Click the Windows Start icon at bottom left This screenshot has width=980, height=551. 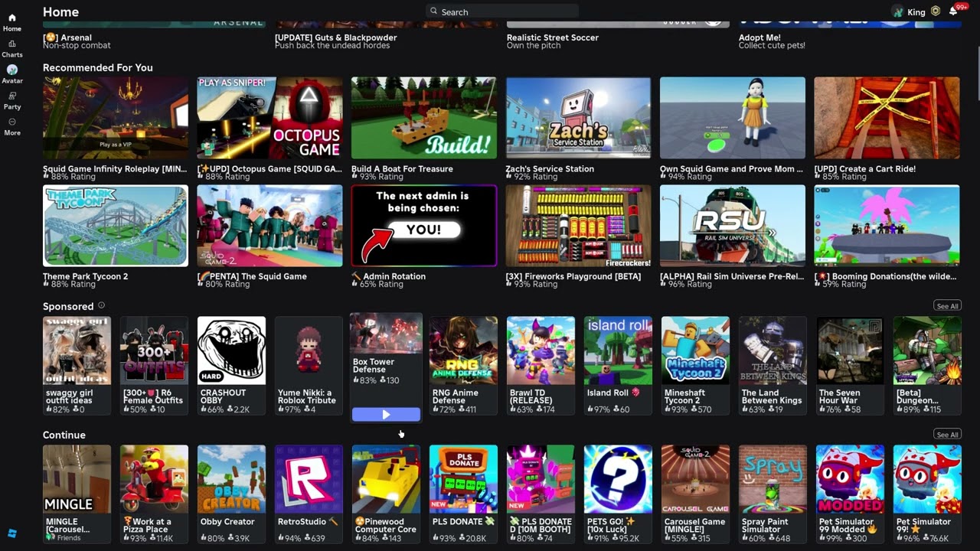pos(12,533)
